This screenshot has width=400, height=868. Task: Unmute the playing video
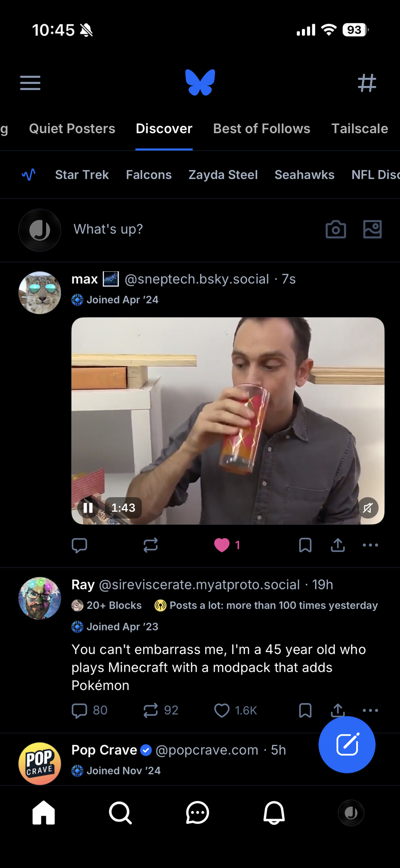pyautogui.click(x=368, y=508)
